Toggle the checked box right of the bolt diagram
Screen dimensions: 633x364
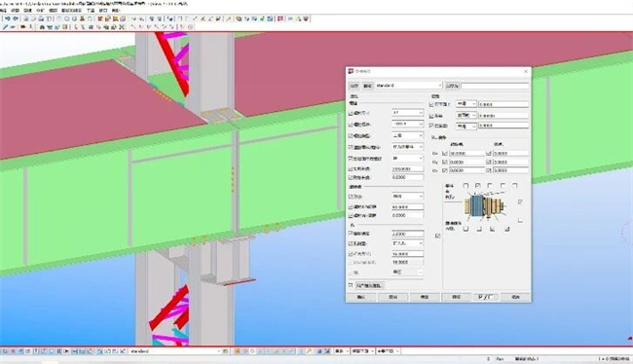click(x=520, y=201)
